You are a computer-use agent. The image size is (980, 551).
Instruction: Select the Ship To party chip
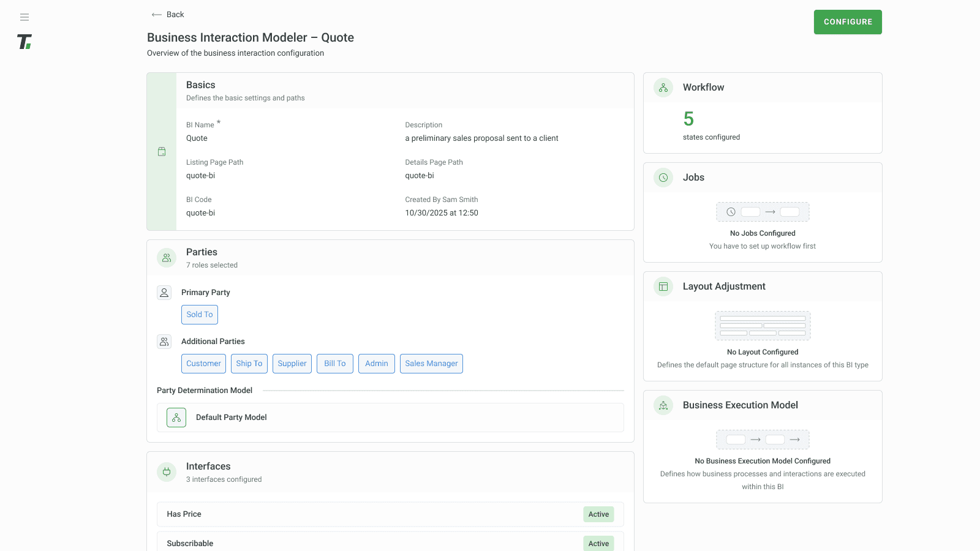[249, 363]
